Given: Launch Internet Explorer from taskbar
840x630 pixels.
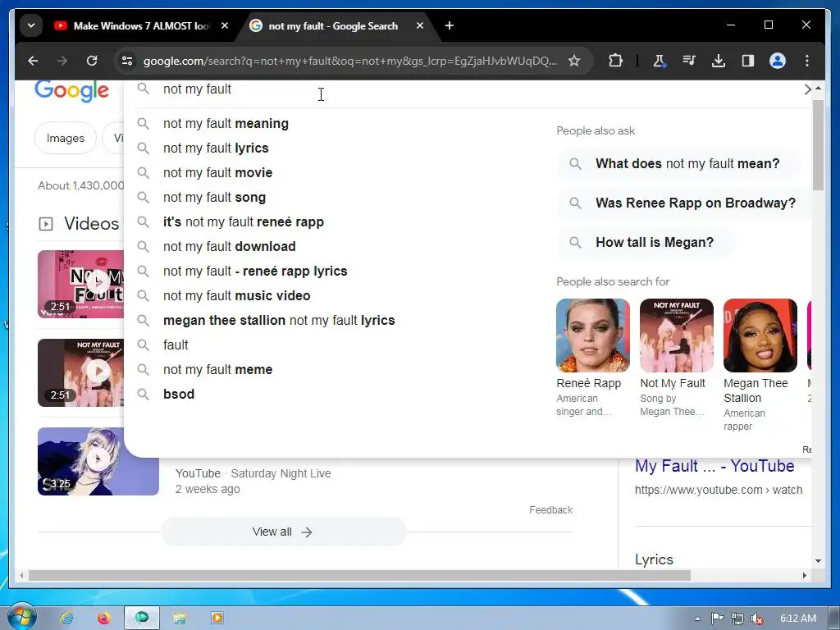Looking at the screenshot, I should (x=67, y=618).
